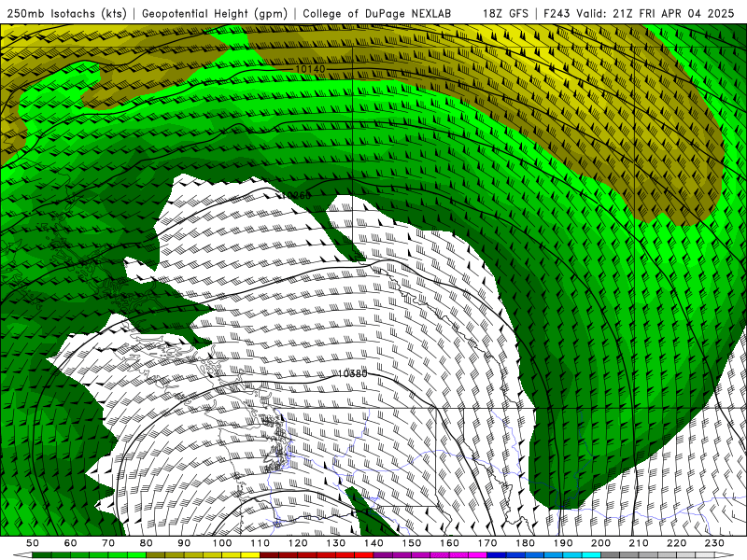Click the 190 knot colorbar label
Screen dimensions: 747x560
pyautogui.click(x=563, y=543)
